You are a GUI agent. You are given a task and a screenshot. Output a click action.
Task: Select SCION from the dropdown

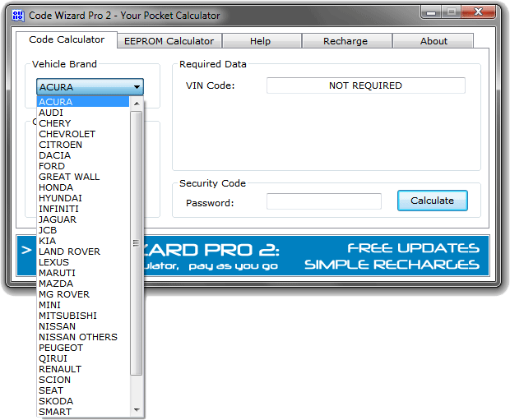pos(83,380)
